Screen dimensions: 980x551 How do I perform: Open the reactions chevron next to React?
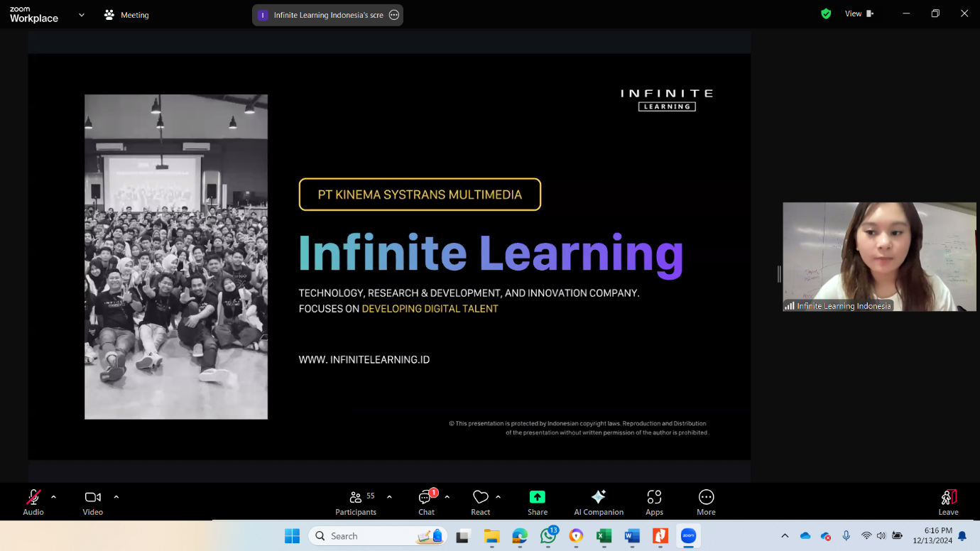click(x=498, y=496)
